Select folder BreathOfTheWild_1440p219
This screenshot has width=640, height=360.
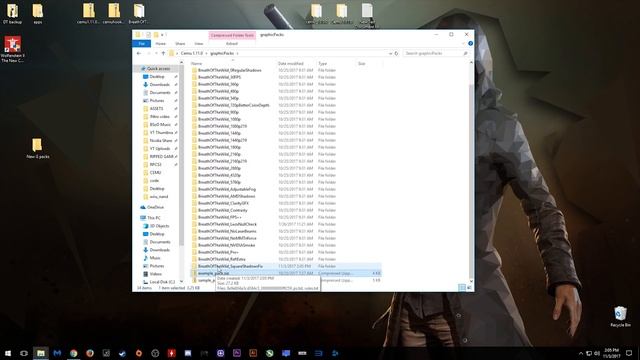click(x=222, y=140)
